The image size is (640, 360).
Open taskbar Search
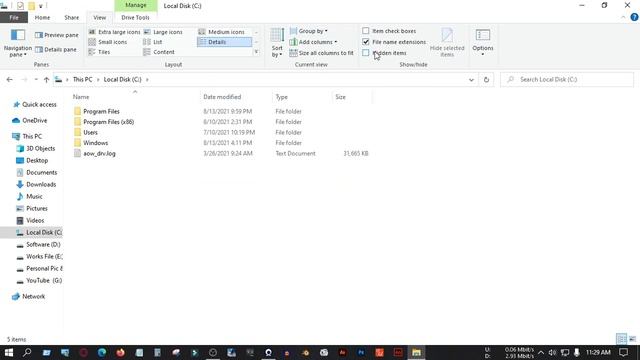tap(27, 352)
